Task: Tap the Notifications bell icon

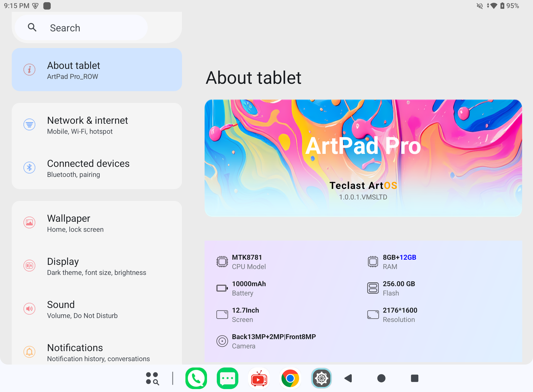Action: 29,352
